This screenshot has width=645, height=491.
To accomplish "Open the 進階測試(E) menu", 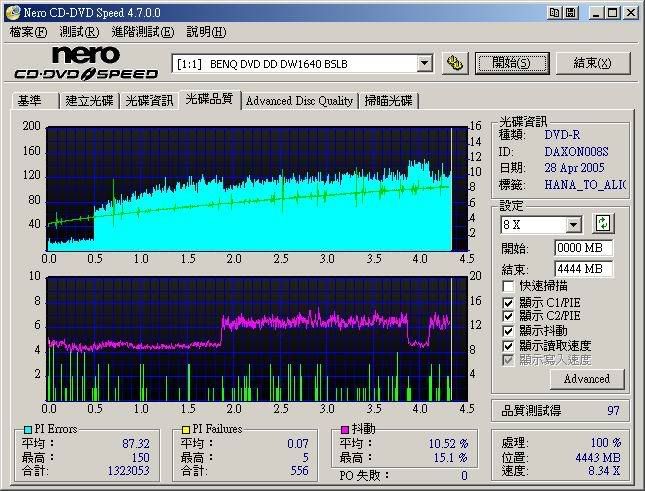I will (x=143, y=32).
